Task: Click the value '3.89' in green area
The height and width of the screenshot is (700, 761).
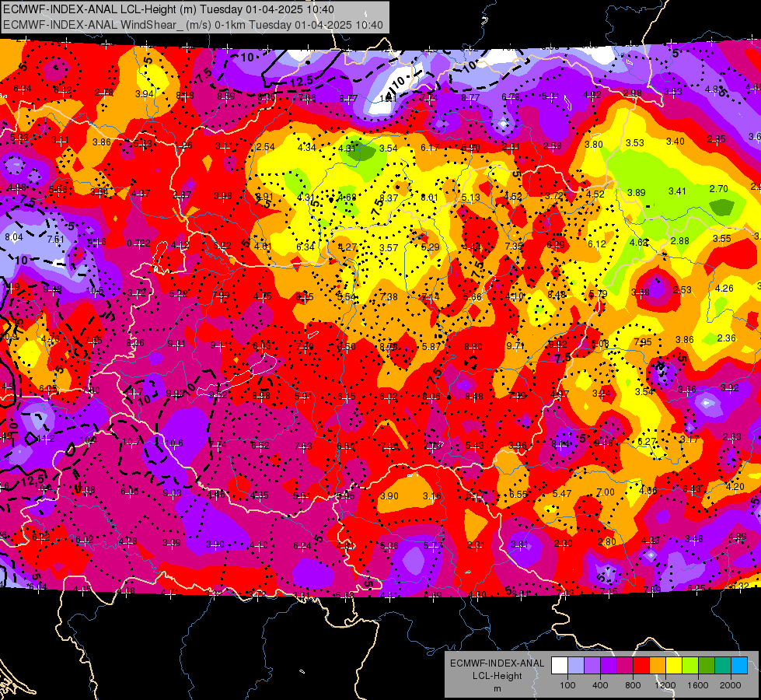Action: [x=636, y=192]
